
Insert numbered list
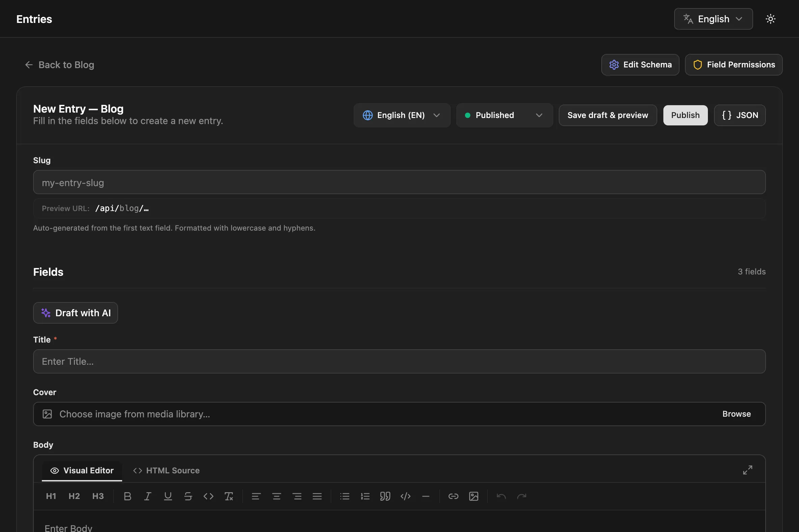(365, 496)
